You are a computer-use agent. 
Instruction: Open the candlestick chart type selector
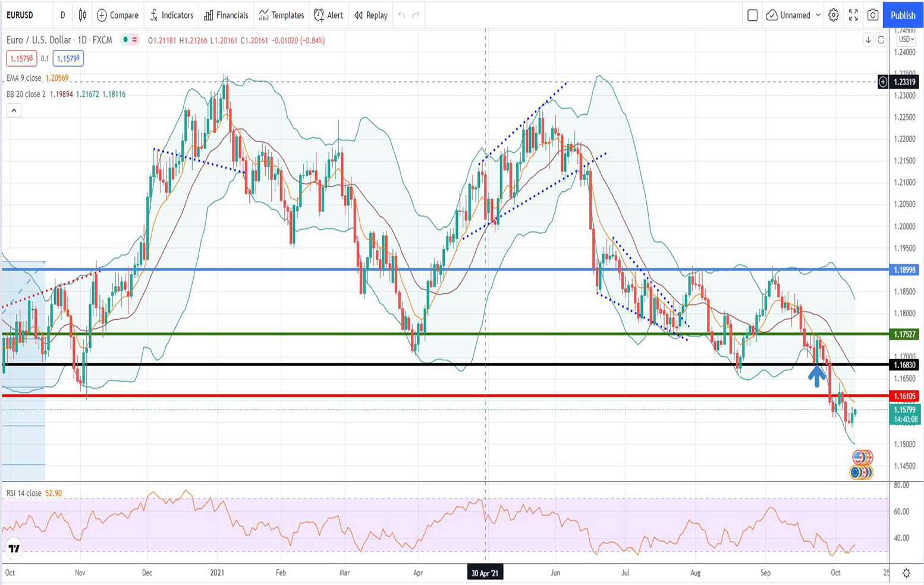click(x=83, y=15)
